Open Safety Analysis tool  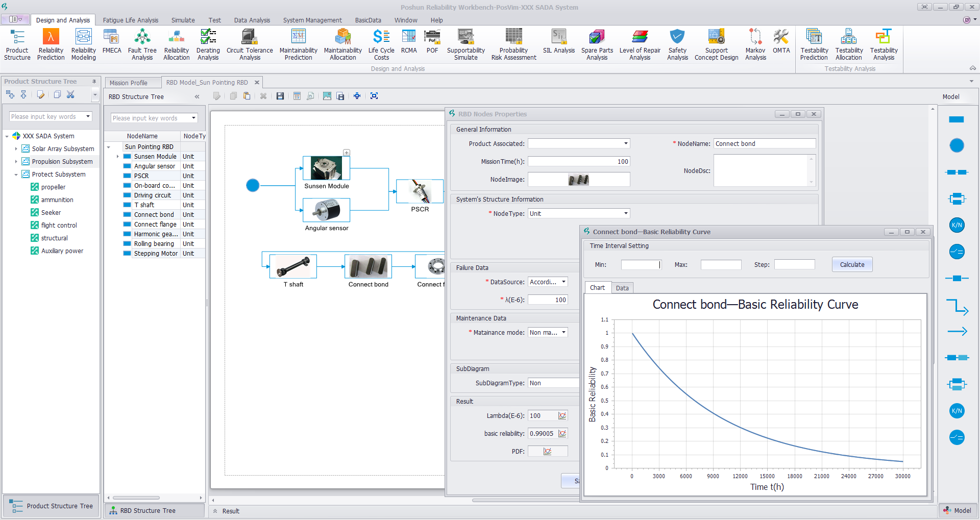click(677, 45)
